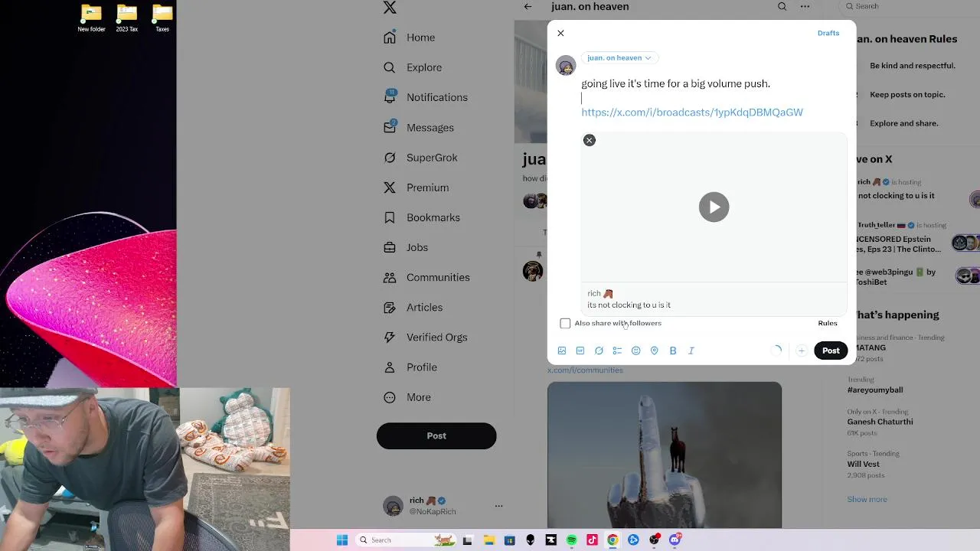Remove the broadcast card preview
980x551 pixels.
pos(590,140)
